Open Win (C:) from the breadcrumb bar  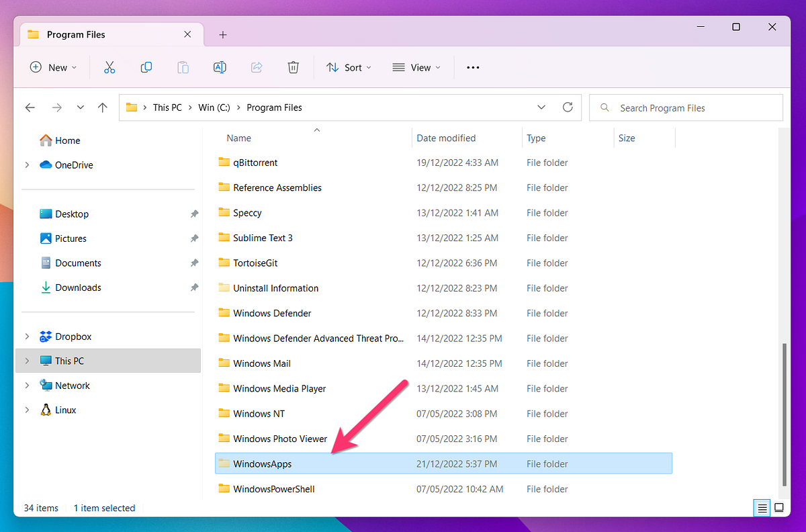pyautogui.click(x=214, y=107)
